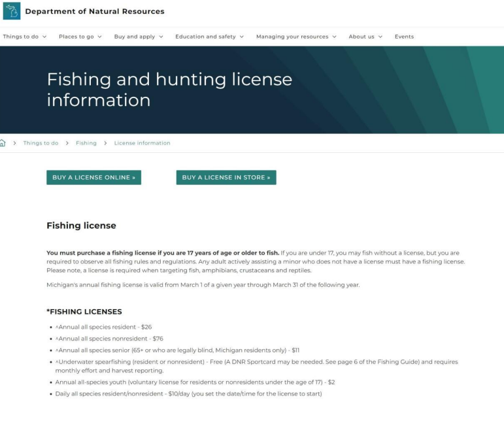Select Michigan's annual fishing license validity sentence

(203, 285)
